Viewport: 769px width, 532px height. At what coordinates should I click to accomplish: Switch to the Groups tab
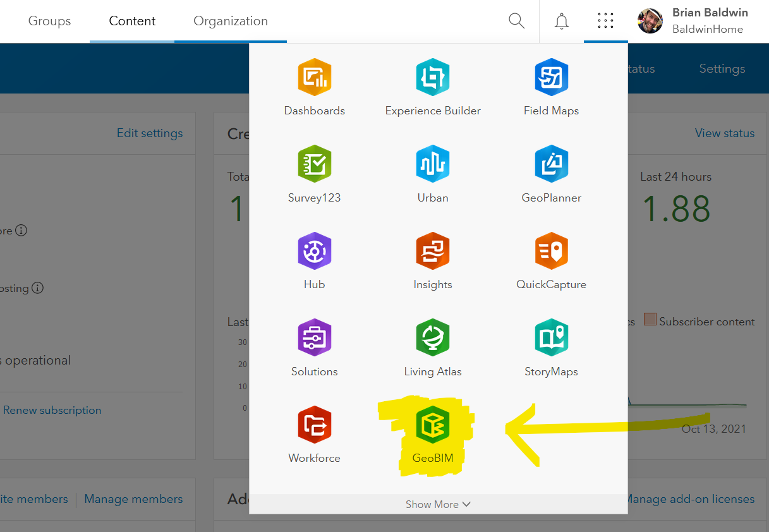click(49, 21)
